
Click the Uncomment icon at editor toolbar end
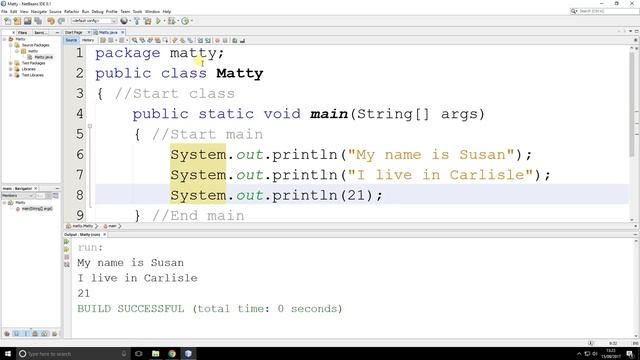[x=242, y=40]
